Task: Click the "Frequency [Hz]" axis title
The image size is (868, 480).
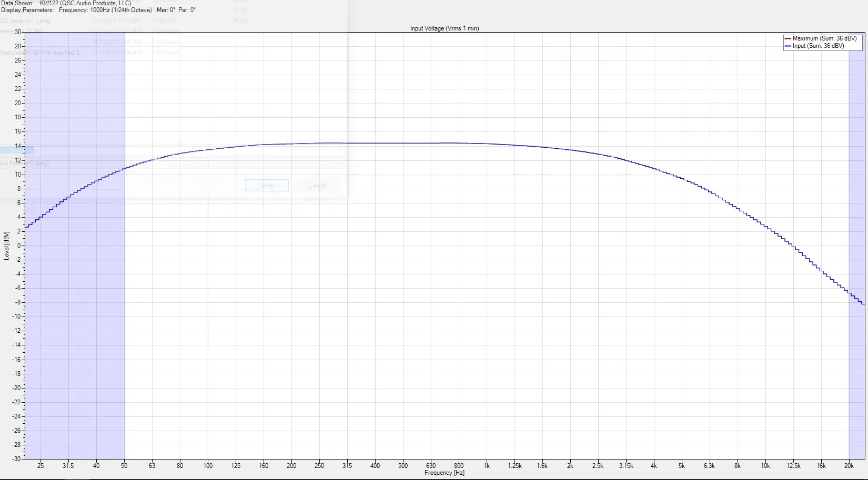Action: 445,473
